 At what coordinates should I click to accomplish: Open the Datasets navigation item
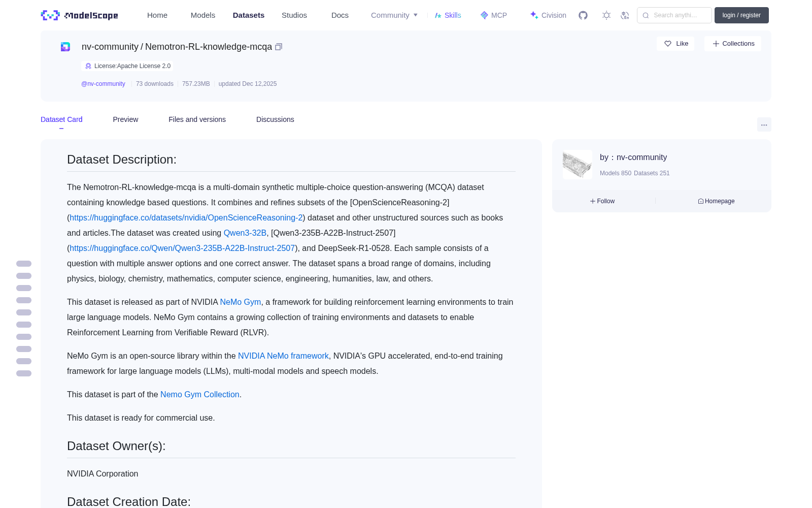point(249,15)
